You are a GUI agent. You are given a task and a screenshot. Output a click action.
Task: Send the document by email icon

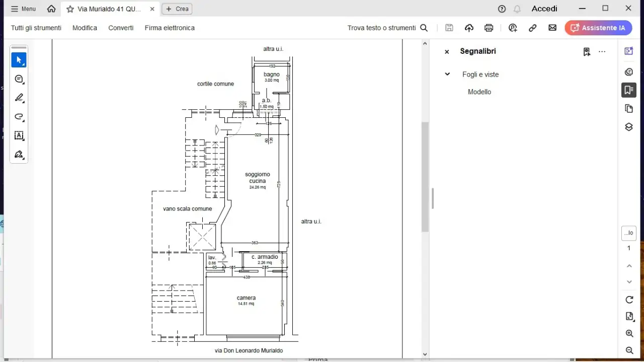point(552,28)
